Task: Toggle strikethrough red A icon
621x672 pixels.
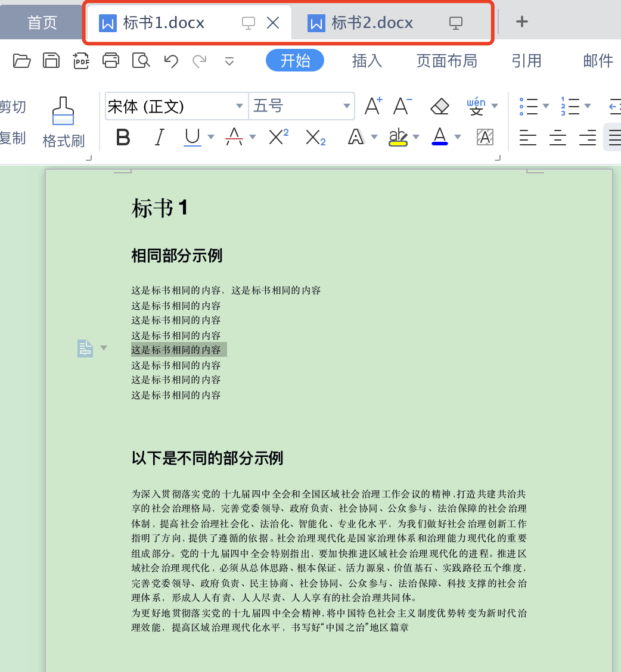Action: click(234, 137)
